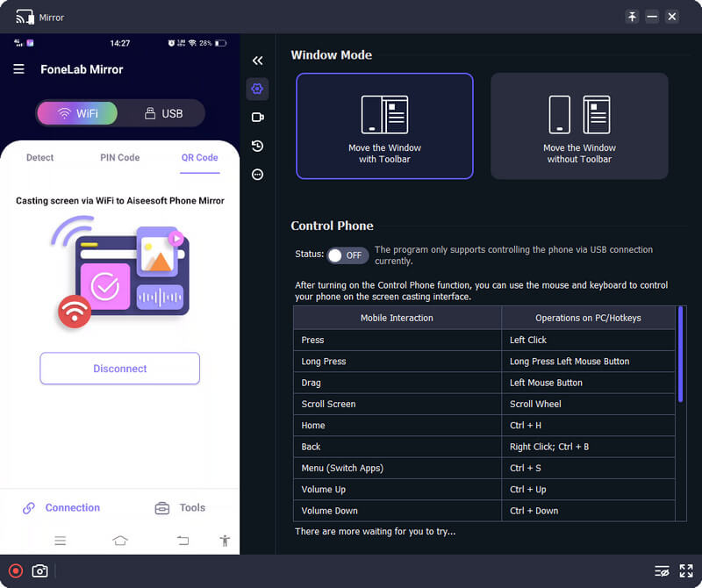This screenshot has width=702, height=588.
Task: Open the screen recording camera icon in sidebar
Action: click(x=257, y=118)
